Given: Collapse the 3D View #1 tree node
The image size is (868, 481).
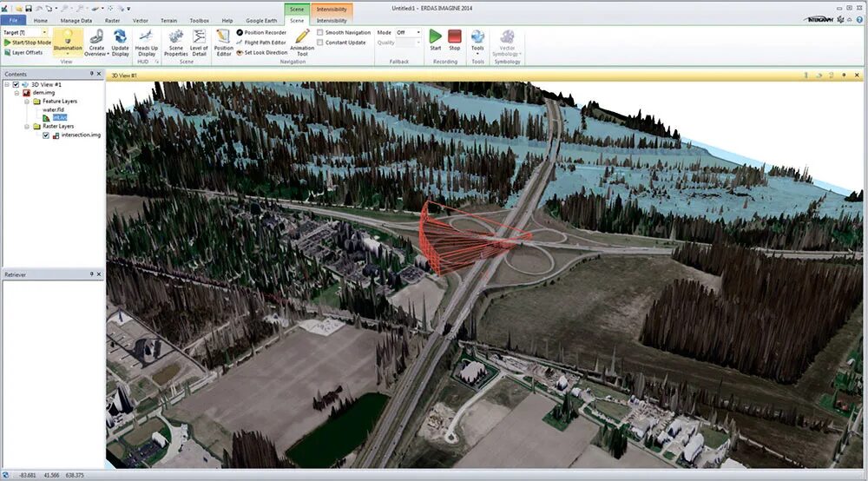Looking at the screenshot, I should point(7,85).
